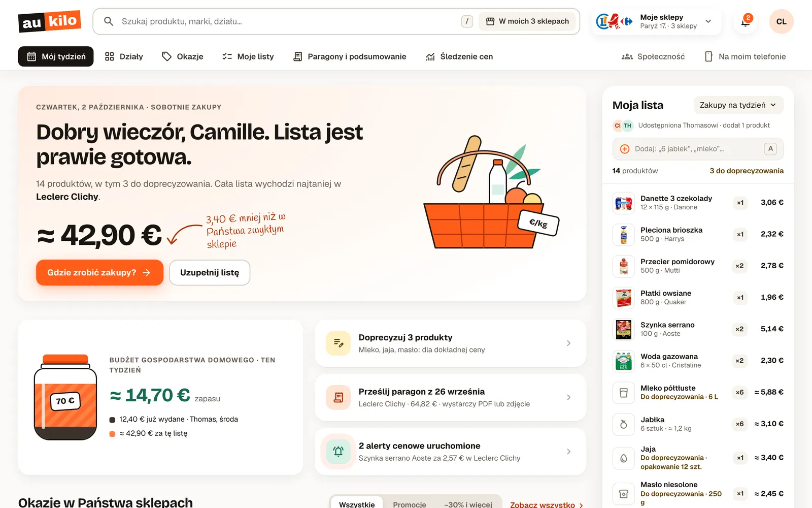Click the Jabłka apple icon
This screenshot has height=508, width=812.
pyautogui.click(x=624, y=424)
